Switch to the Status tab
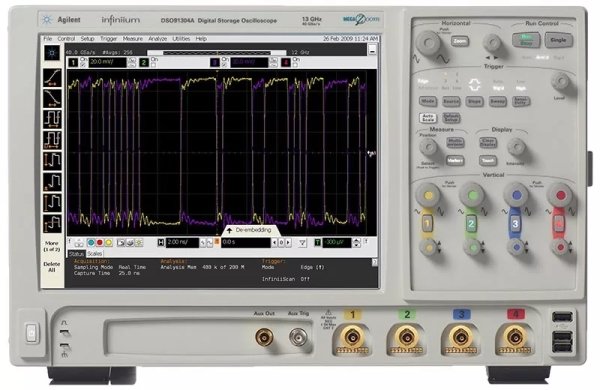The width and height of the screenshot is (600, 390). pyautogui.click(x=76, y=254)
